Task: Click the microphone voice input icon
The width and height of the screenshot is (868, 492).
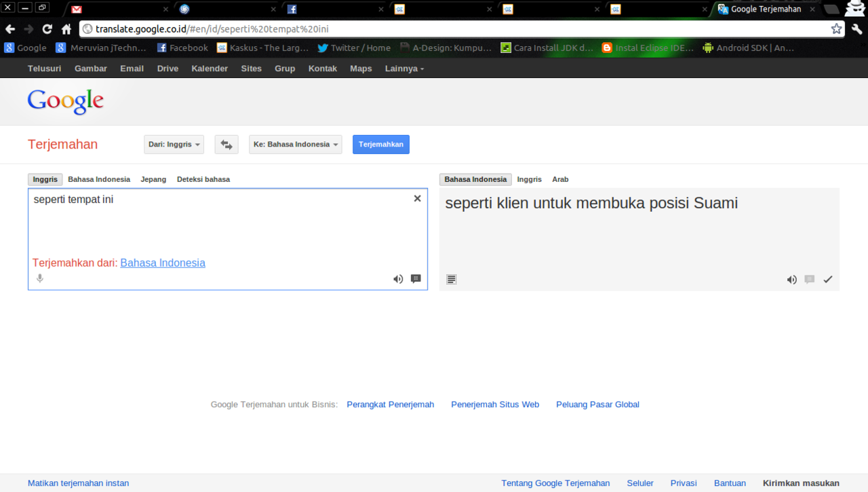Action: 40,278
